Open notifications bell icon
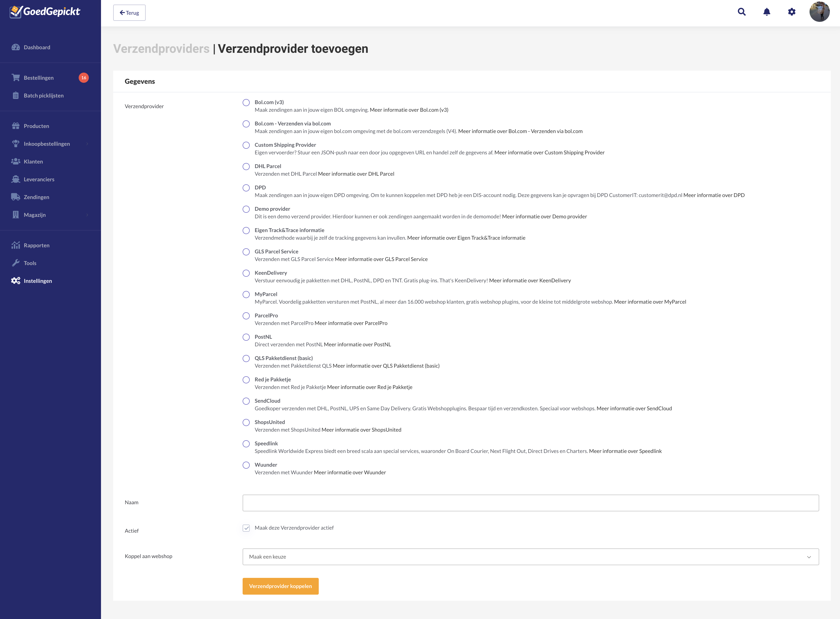 pyautogui.click(x=767, y=12)
